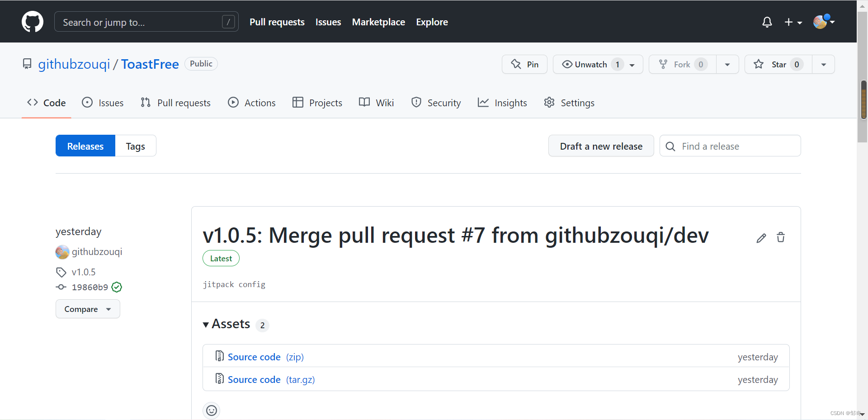868x420 pixels.
Task: Star the ToastFree repository
Action: (x=778, y=64)
